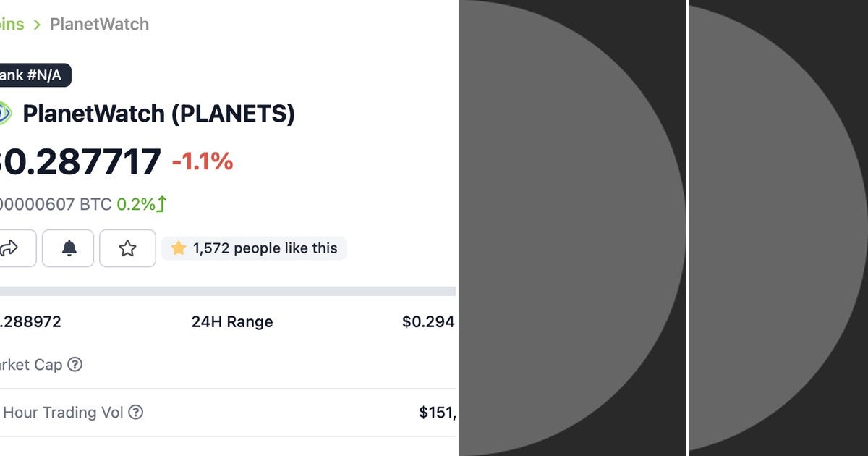Click the breadcrumb chevron before PlanetWatch
This screenshot has width=868, height=456.
click(x=37, y=25)
